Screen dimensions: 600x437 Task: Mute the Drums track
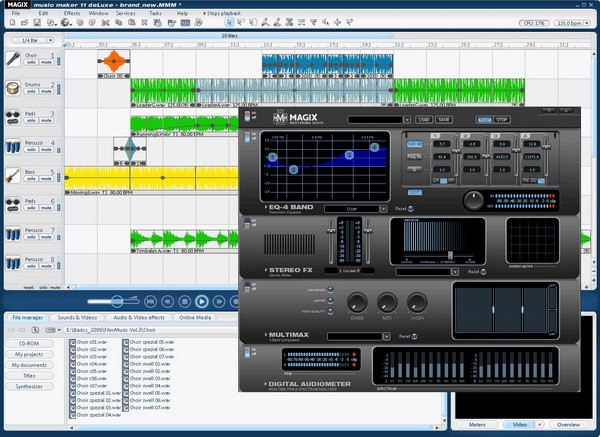46,91
